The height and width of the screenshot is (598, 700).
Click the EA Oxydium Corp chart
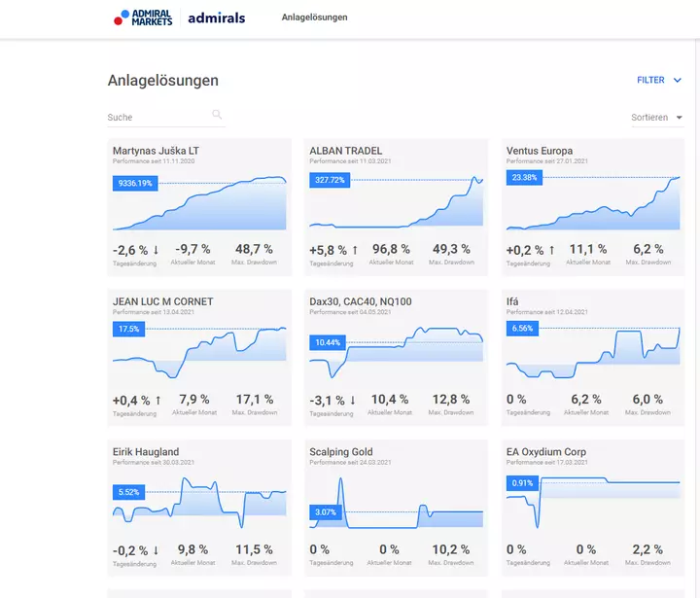(x=593, y=503)
